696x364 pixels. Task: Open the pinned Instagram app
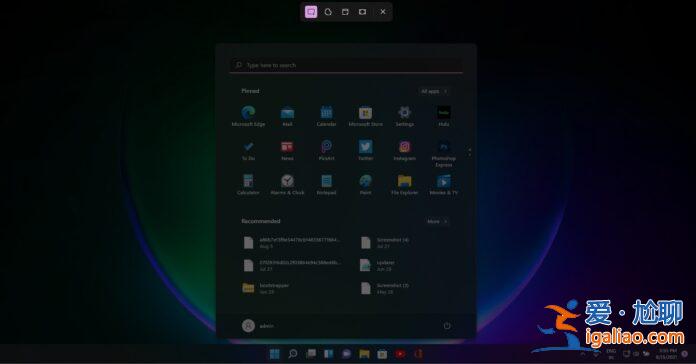click(x=405, y=150)
